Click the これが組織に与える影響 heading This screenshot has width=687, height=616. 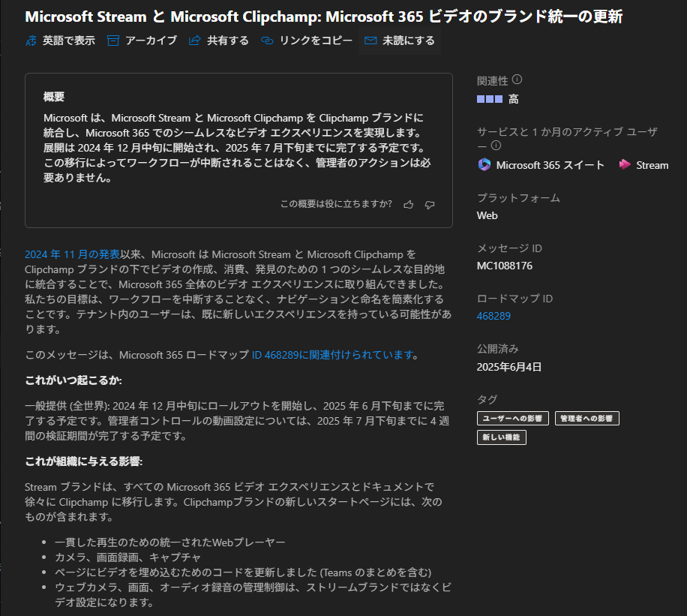point(84,461)
